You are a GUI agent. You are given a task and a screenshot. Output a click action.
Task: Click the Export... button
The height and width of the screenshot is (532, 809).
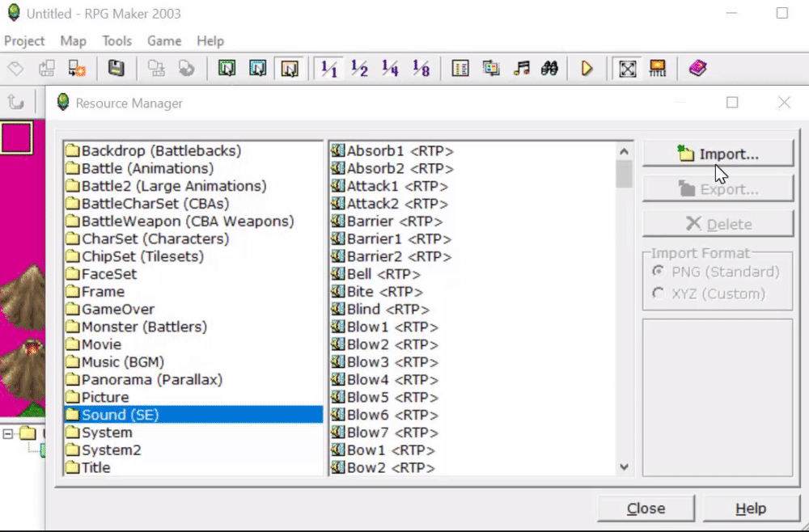pos(718,188)
